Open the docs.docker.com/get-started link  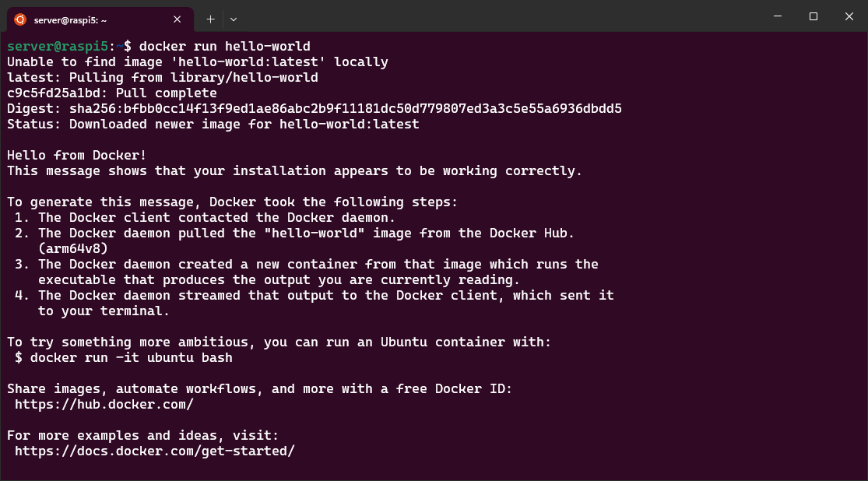[154, 451]
